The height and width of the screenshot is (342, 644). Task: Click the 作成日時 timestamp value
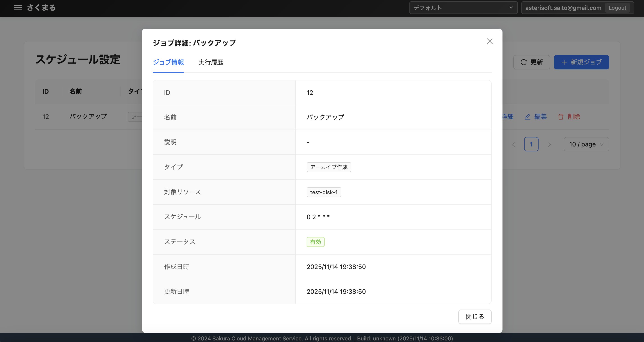pos(336,267)
